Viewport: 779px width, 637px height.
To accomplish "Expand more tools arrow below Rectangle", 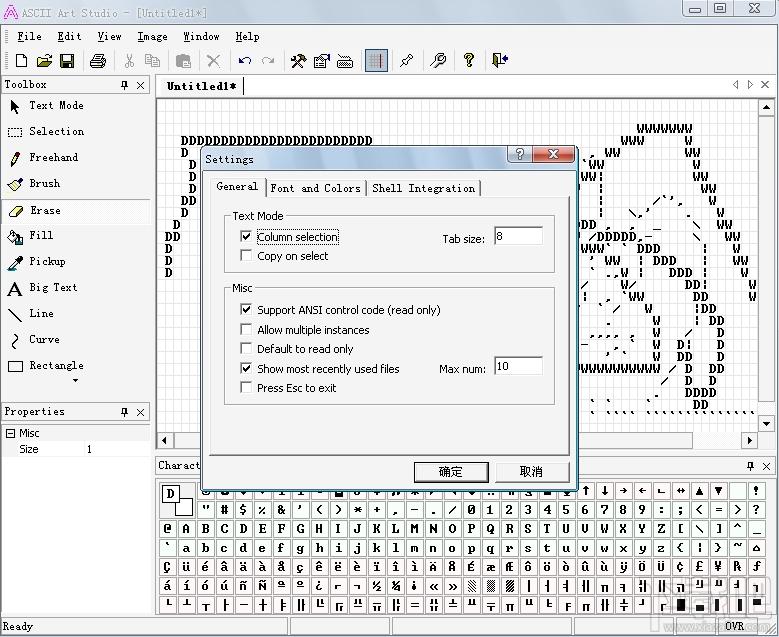I will pyautogui.click(x=76, y=381).
